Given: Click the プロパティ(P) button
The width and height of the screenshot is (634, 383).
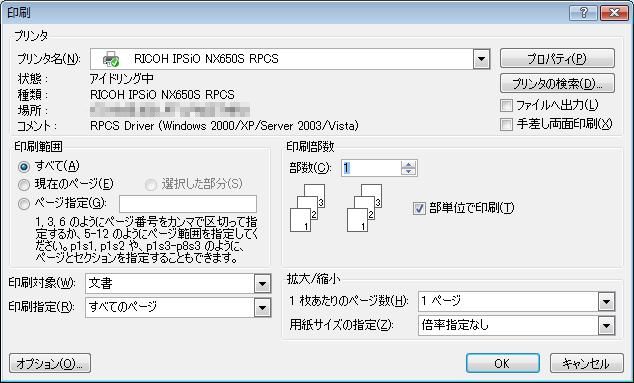Looking at the screenshot, I should pyautogui.click(x=557, y=59).
